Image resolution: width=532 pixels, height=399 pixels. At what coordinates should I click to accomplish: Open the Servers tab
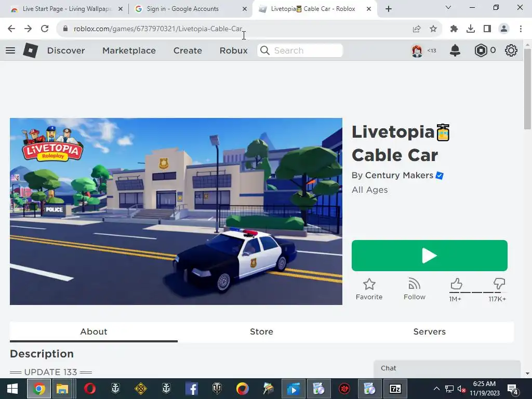coord(430,332)
